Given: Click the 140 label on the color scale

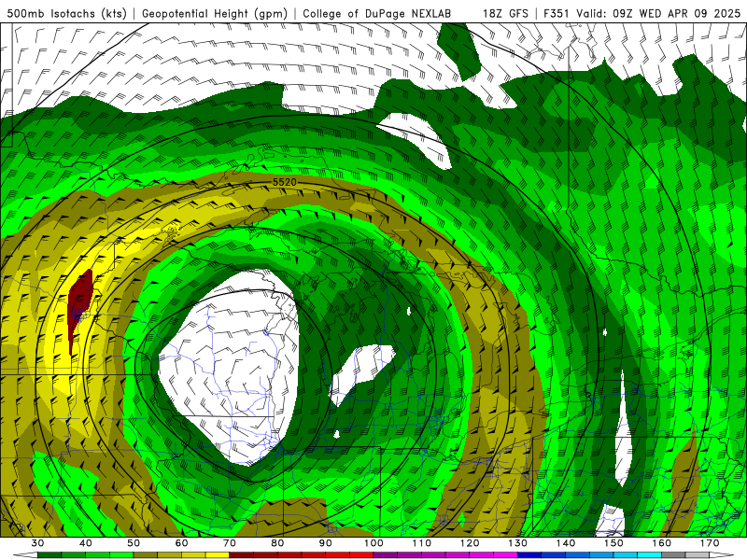Looking at the screenshot, I should [566, 543].
